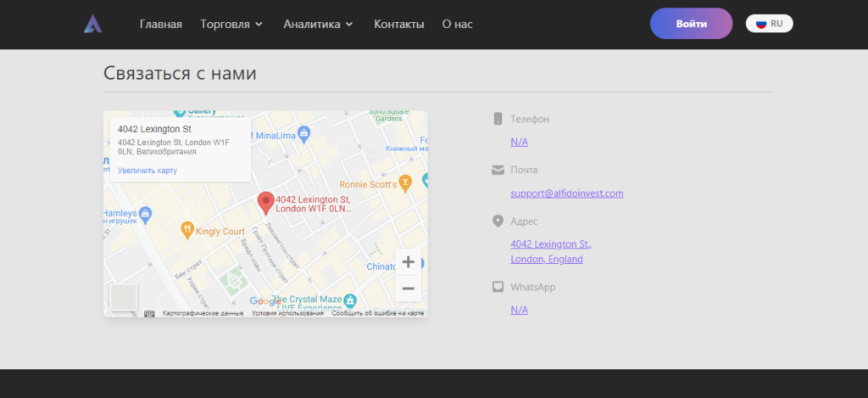This screenshot has width=868, height=398.
Task: Toggle map layer thumbnail at bottom-left
Action: [x=123, y=296]
